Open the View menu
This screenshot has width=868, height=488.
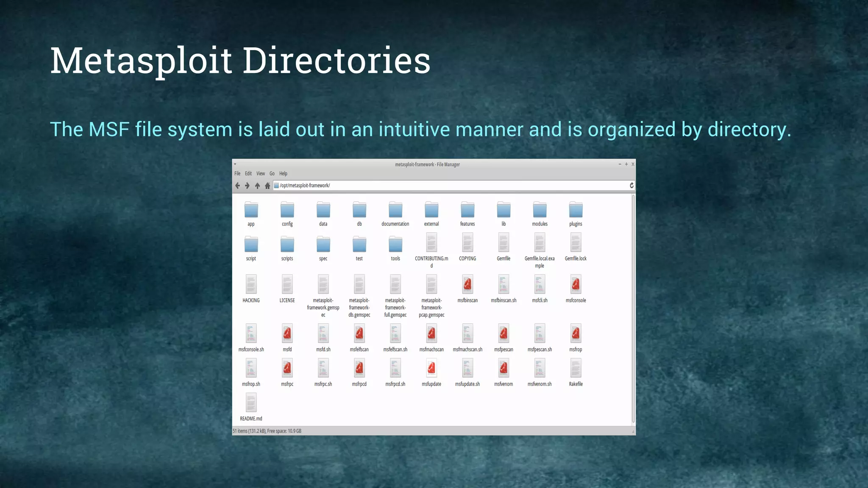coord(261,174)
